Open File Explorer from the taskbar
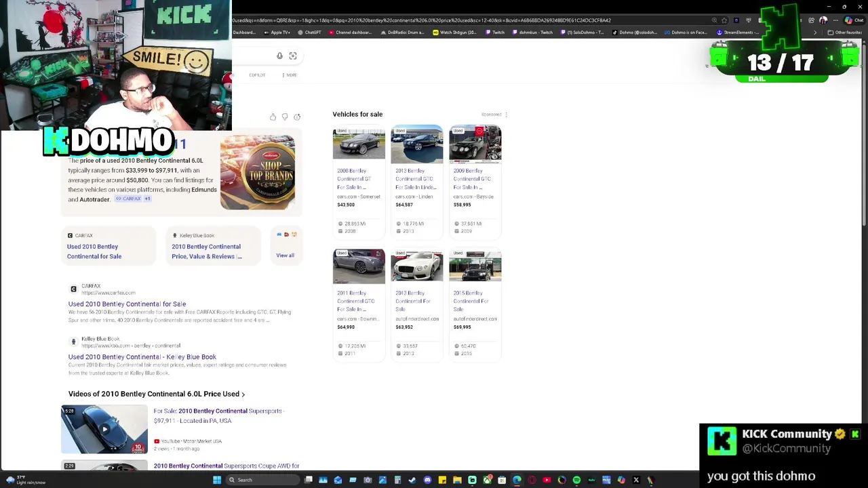This screenshot has height=488, width=868. coord(457,480)
